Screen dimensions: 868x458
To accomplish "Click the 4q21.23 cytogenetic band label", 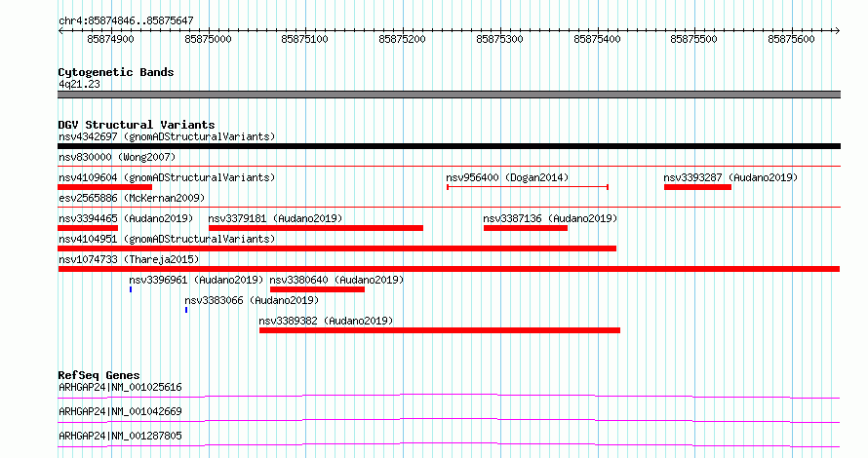I will pos(80,84).
